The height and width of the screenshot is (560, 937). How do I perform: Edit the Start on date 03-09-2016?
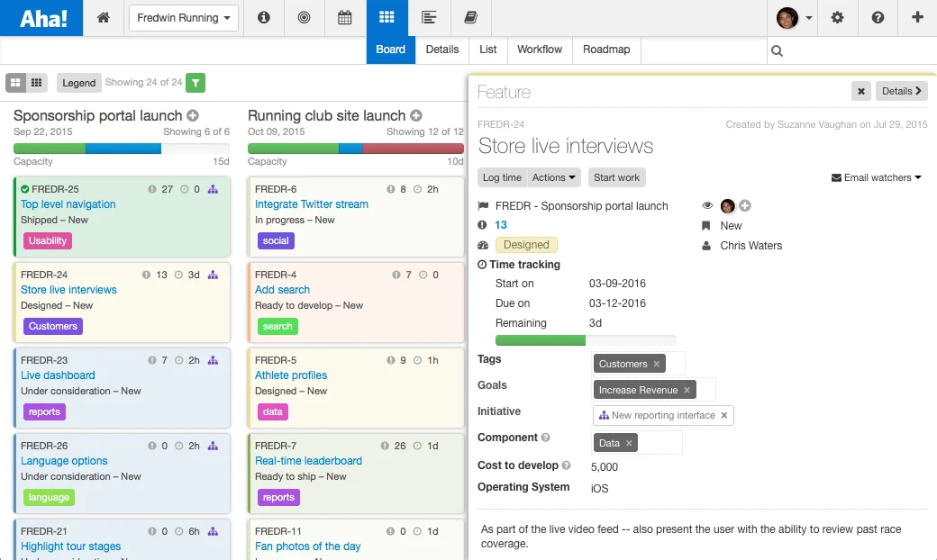617,284
